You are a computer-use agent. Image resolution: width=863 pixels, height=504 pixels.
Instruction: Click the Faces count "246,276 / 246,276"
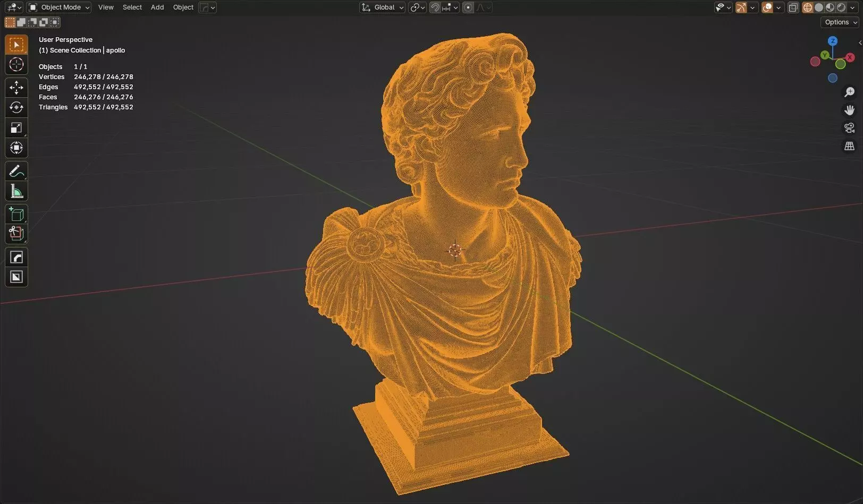pyautogui.click(x=104, y=97)
